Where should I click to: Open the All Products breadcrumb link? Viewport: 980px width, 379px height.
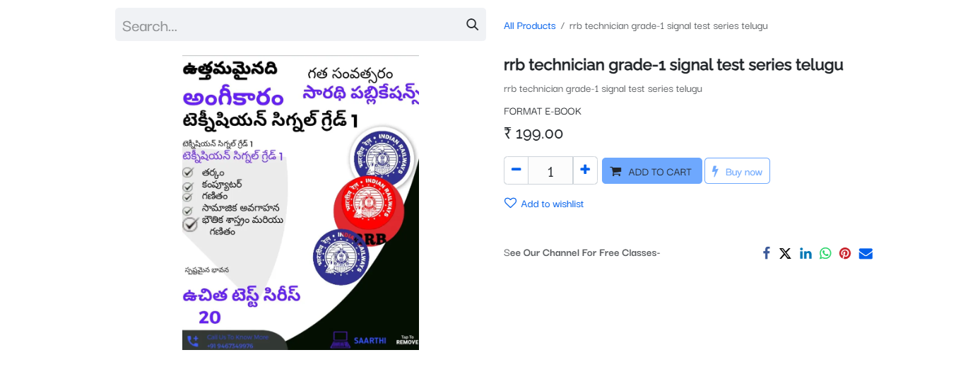(x=529, y=25)
